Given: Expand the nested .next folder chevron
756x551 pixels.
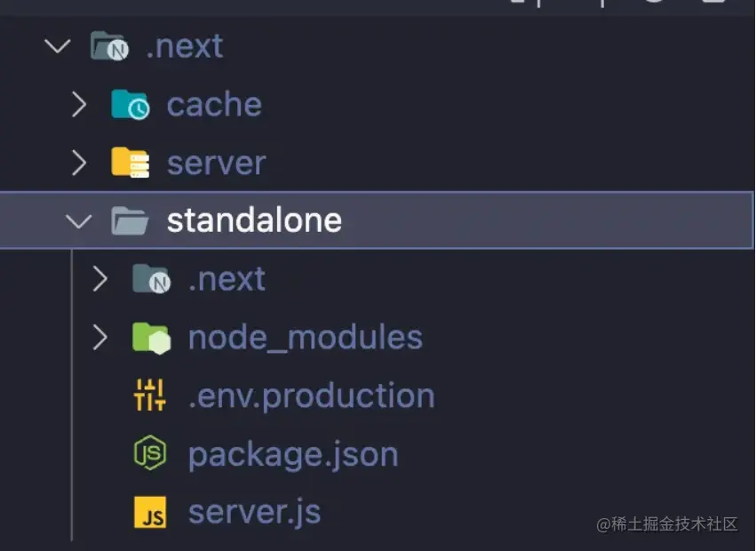Looking at the screenshot, I should tap(99, 279).
